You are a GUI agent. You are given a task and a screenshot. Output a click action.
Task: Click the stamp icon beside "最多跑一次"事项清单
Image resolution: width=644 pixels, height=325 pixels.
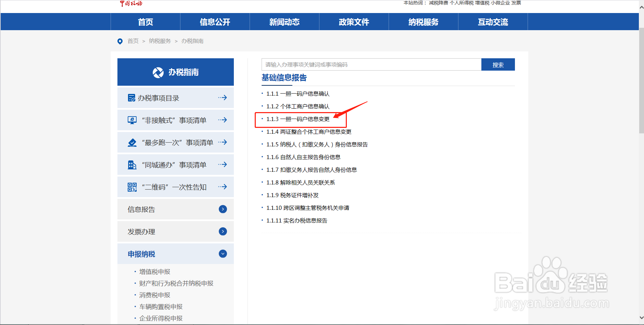pyautogui.click(x=132, y=143)
